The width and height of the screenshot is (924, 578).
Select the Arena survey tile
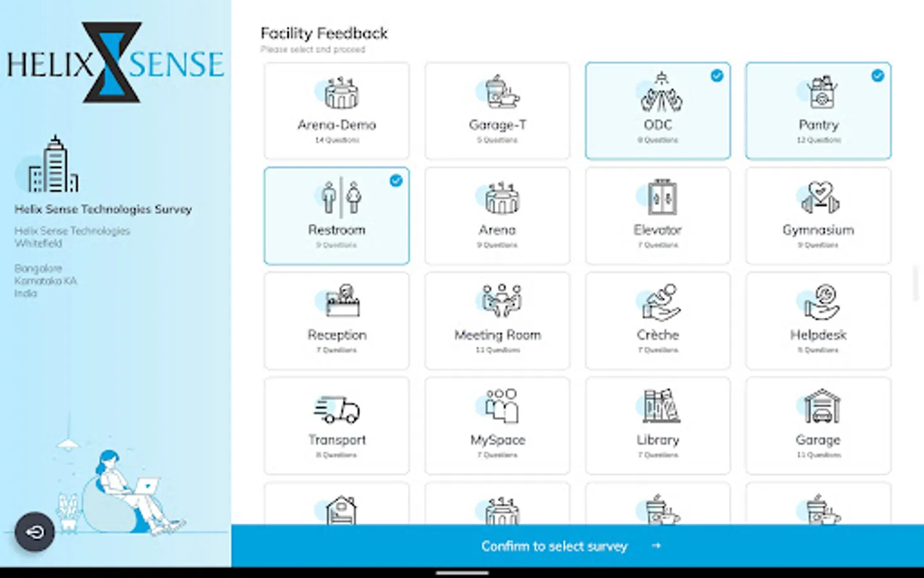tap(497, 216)
